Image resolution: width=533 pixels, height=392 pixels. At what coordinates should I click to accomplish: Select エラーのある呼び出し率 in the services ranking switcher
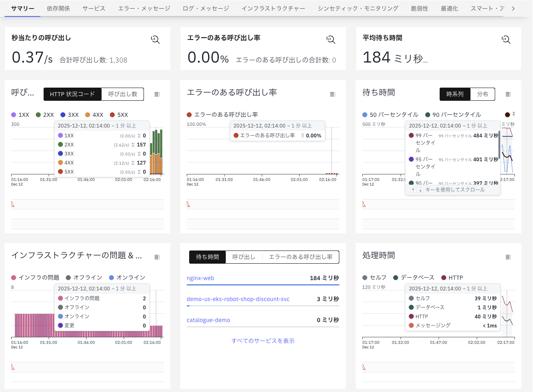coord(301,257)
